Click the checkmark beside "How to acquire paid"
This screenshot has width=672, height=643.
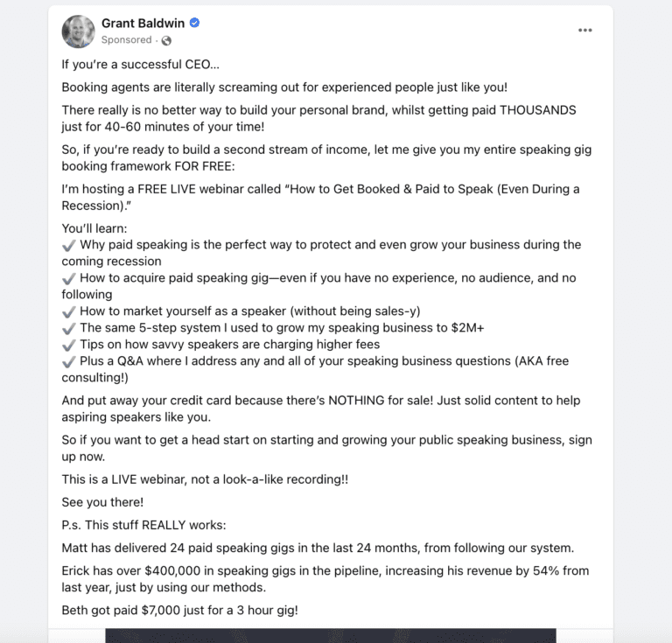point(69,278)
